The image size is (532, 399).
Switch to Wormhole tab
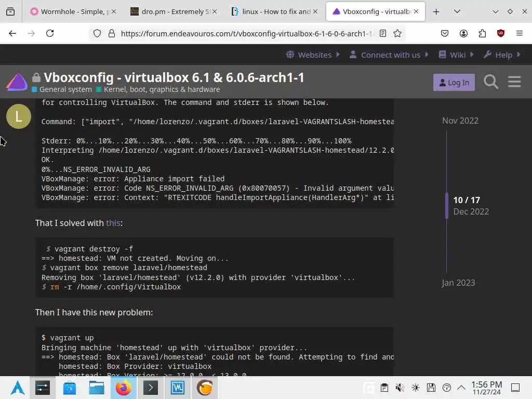[73, 11]
